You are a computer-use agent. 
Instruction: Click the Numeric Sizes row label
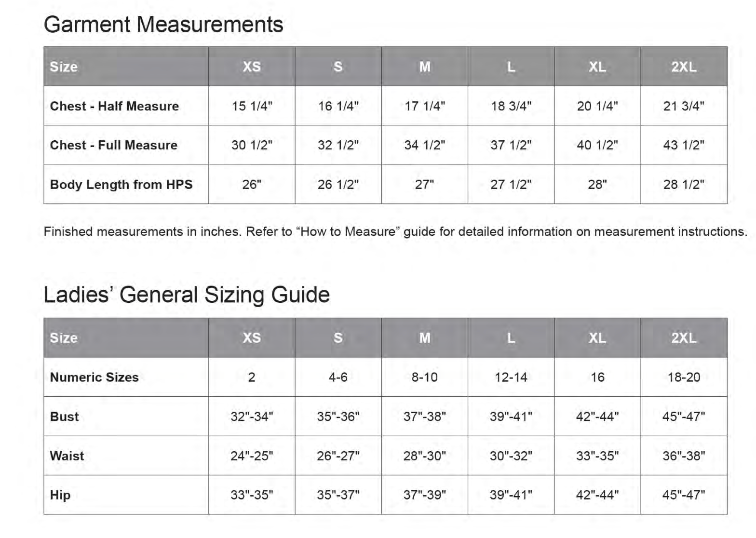94,377
